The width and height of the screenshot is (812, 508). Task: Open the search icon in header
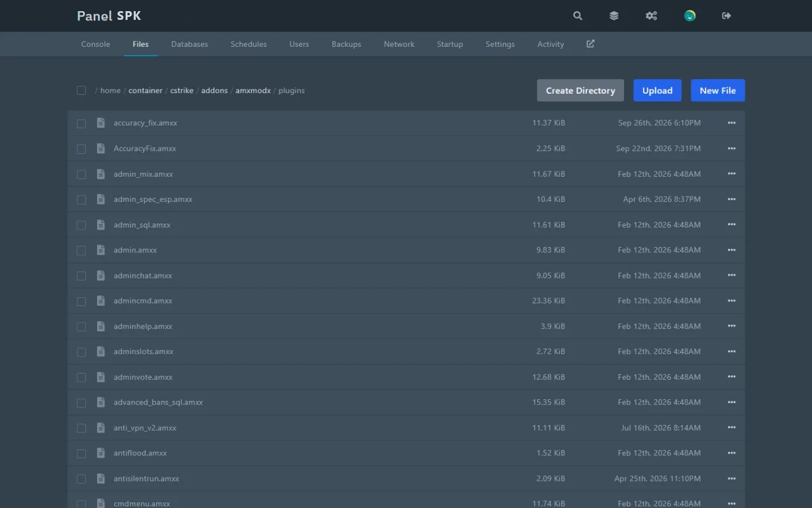pyautogui.click(x=577, y=16)
